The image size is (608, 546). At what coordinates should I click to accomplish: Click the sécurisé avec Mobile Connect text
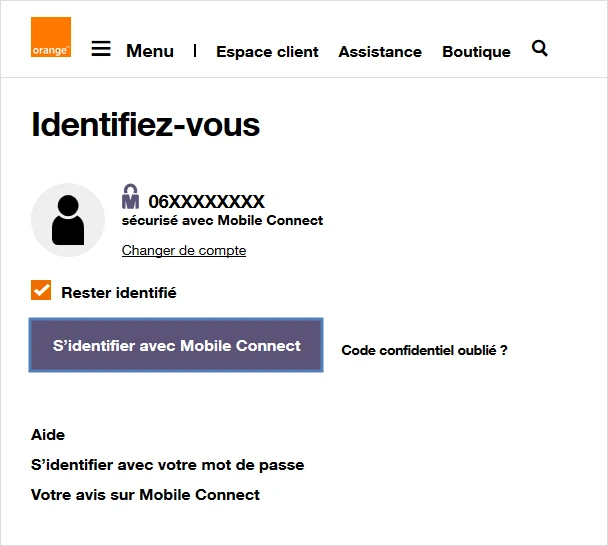point(222,221)
